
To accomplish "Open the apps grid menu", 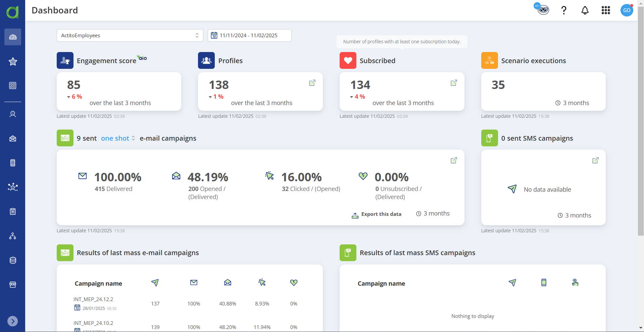I will pyautogui.click(x=606, y=10).
